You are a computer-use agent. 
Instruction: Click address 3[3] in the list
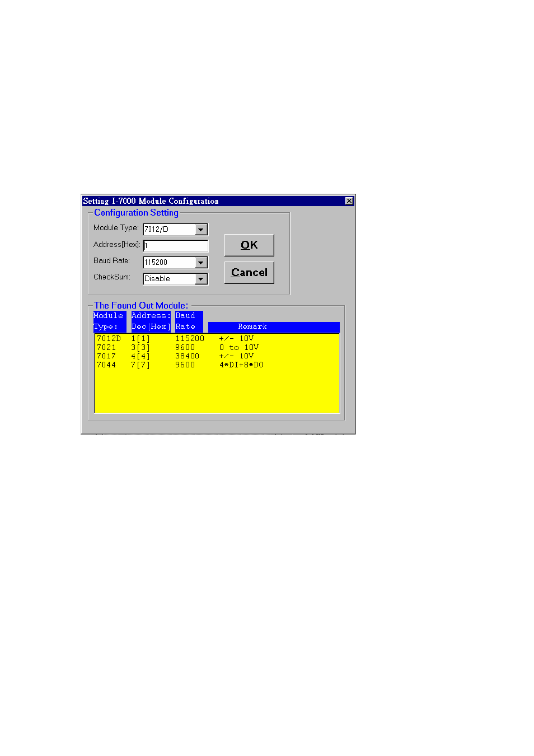tap(140, 348)
